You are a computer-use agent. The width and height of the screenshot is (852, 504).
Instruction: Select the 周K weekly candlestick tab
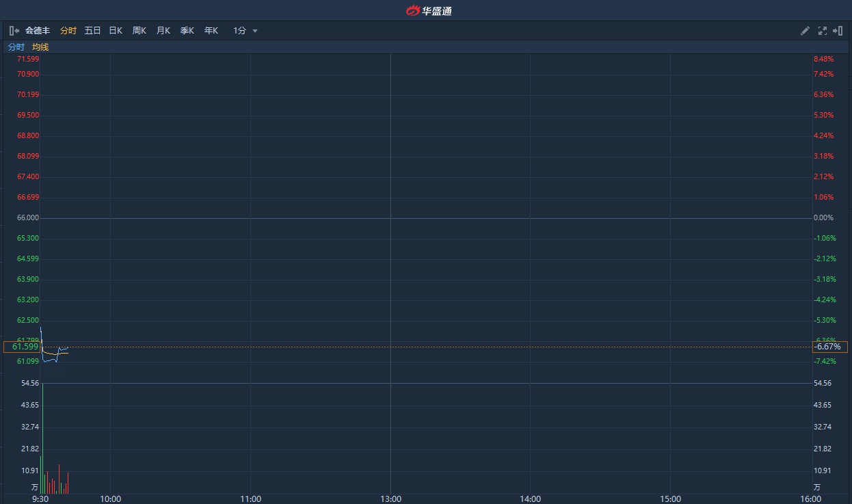(139, 31)
